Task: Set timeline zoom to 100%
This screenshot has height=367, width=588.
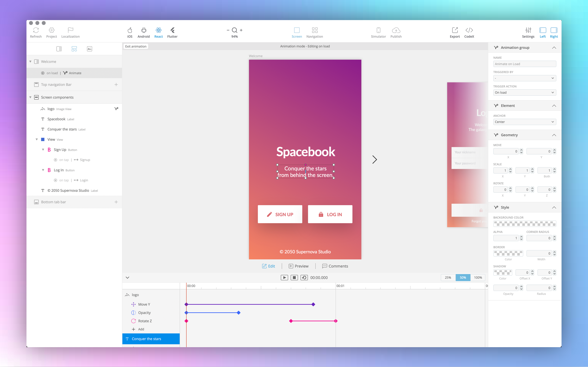Action: point(478,277)
